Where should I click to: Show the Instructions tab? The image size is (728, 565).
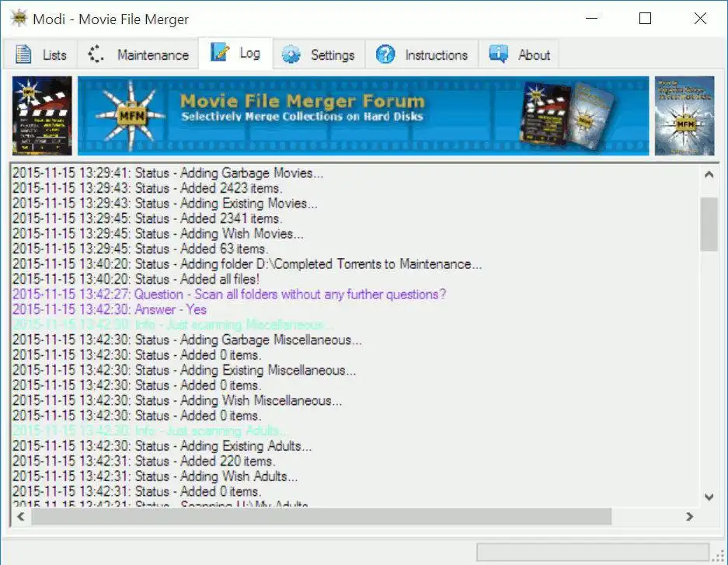click(x=422, y=54)
